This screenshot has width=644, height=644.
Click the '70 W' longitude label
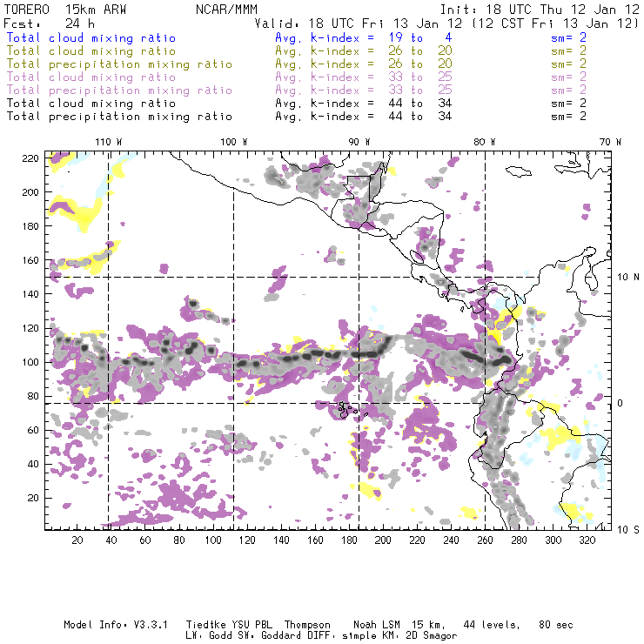point(610,142)
